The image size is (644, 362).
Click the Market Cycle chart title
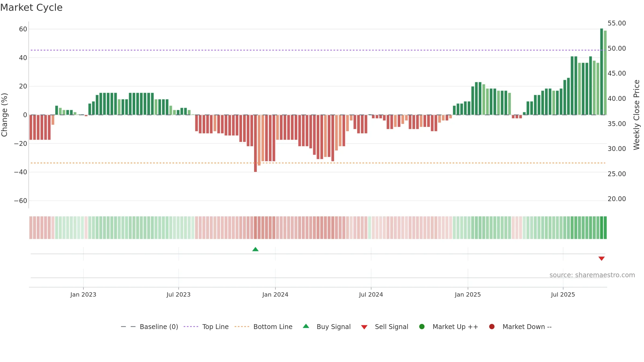tap(31, 8)
